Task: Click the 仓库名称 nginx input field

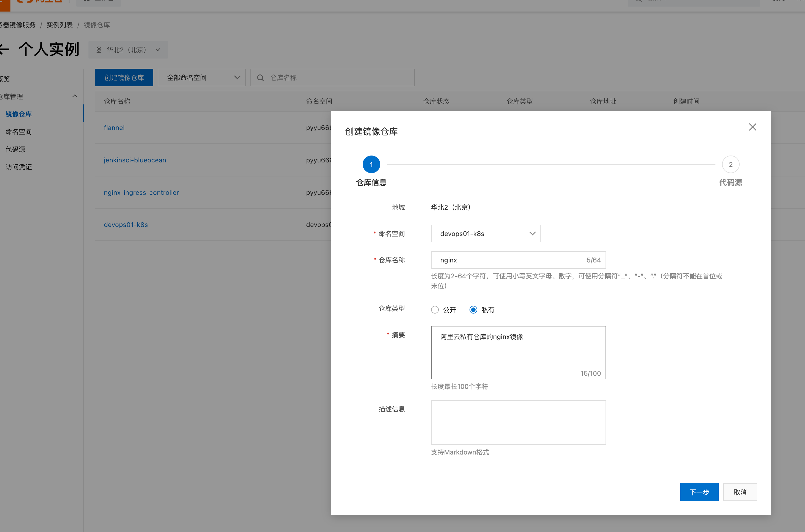Action: tap(509, 260)
